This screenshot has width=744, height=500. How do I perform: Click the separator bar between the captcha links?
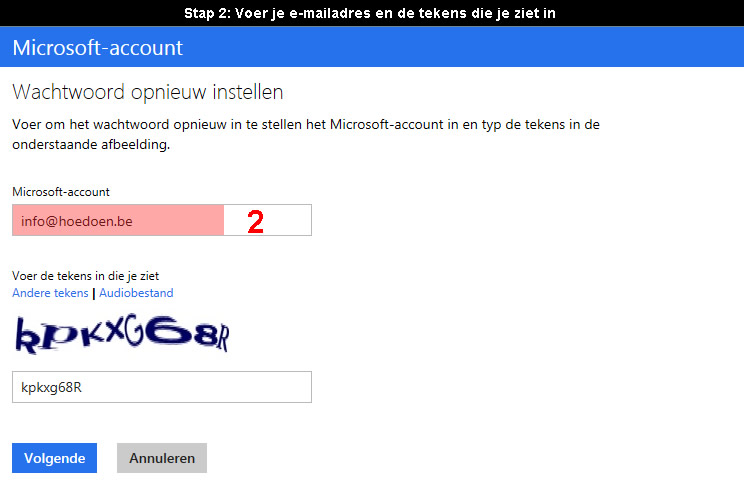coord(93,293)
